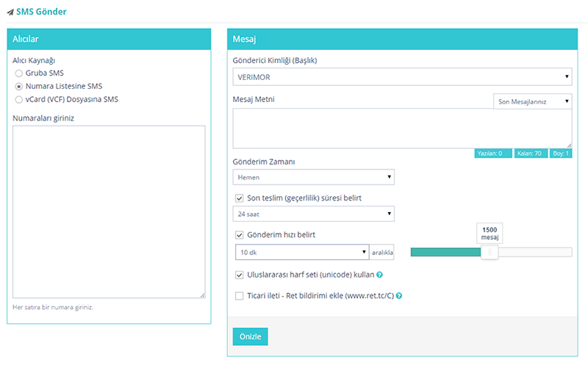Open help icon next to Ticari ileti option
The image size is (588, 365).
[x=399, y=296]
